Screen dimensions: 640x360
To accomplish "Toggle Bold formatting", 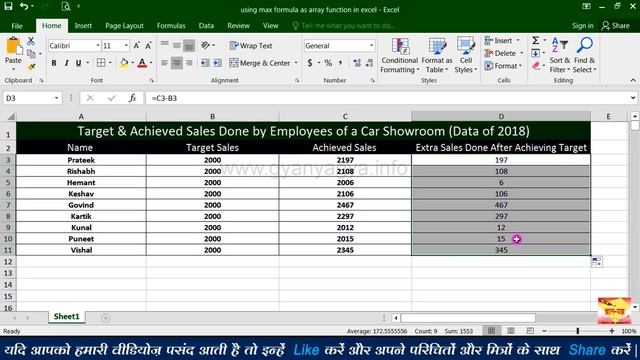I will coord(54,63).
